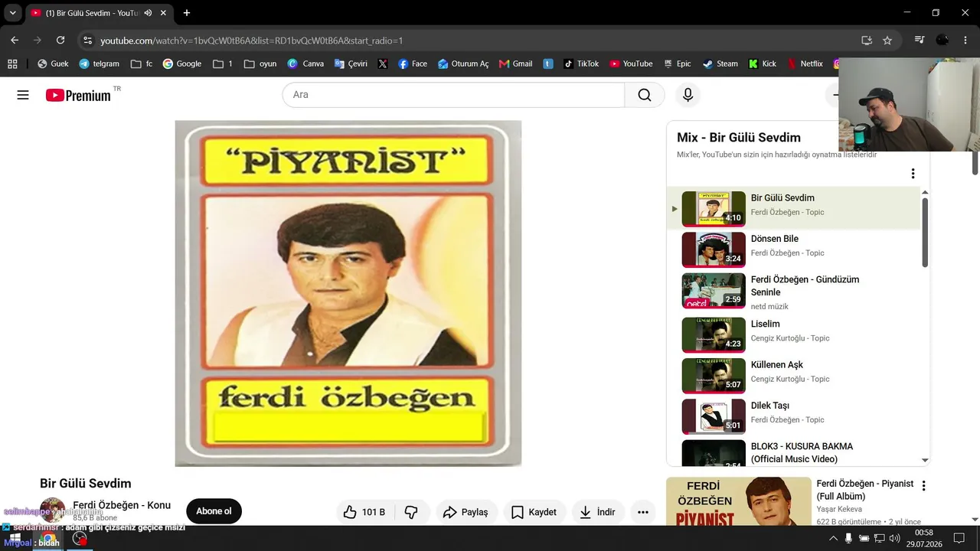Close the Bir Gülü Sevdim tab
The height and width of the screenshot is (551, 980).
163,13
